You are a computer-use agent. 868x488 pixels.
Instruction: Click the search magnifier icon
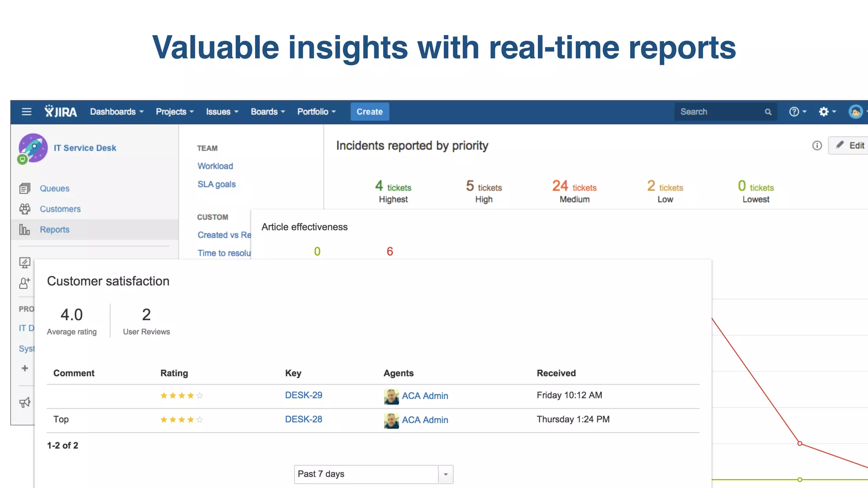click(768, 112)
